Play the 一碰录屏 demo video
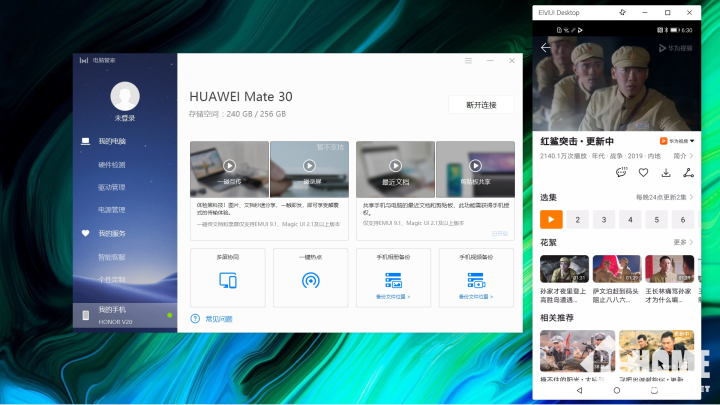This screenshot has width=720, height=405. tap(309, 165)
